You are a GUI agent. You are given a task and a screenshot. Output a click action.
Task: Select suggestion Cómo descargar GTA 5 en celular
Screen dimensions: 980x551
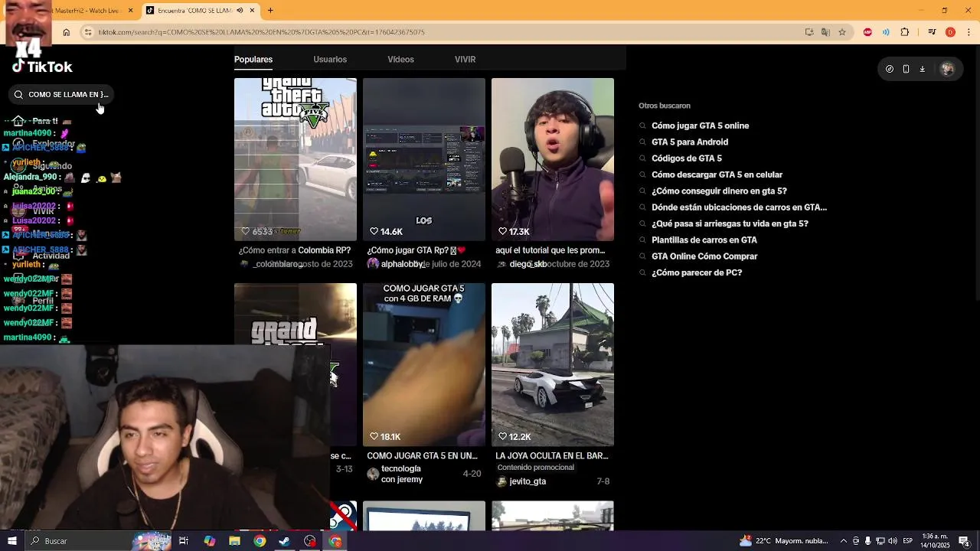click(x=717, y=174)
